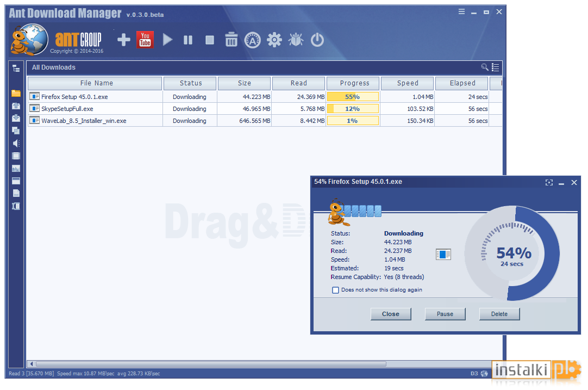Click the scrollbar left arrow

tap(32, 364)
